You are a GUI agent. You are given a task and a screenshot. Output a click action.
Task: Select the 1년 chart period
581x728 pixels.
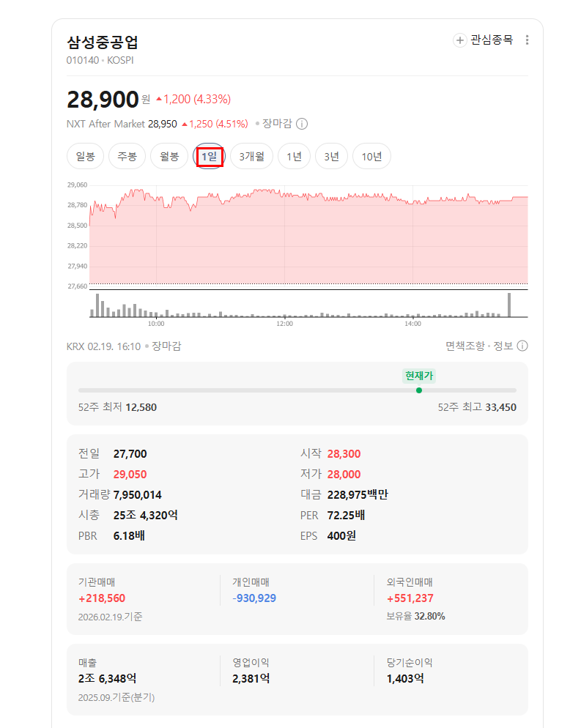coord(294,157)
